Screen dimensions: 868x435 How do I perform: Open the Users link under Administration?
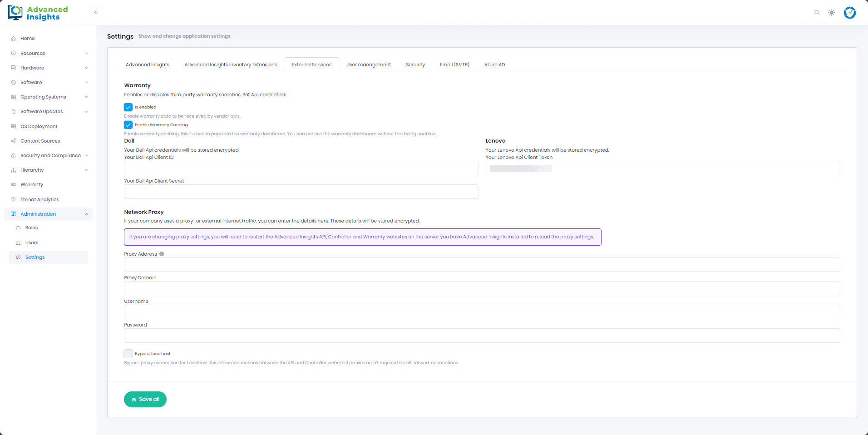(32, 243)
